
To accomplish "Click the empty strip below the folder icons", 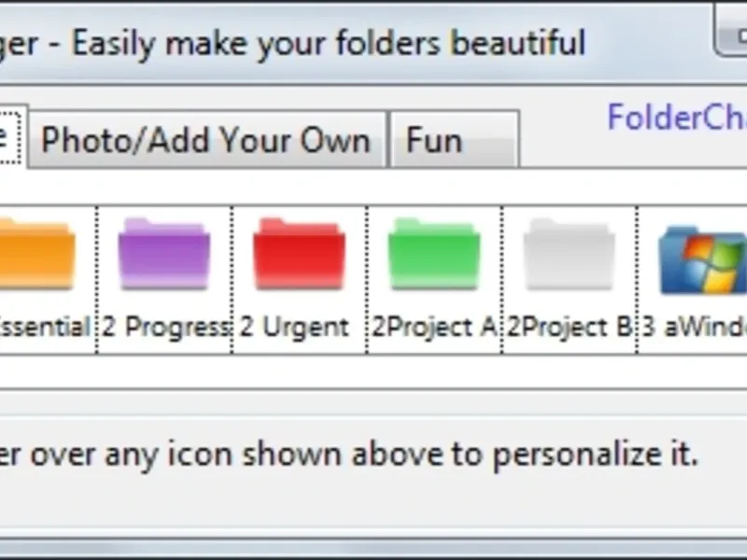I will point(373,371).
